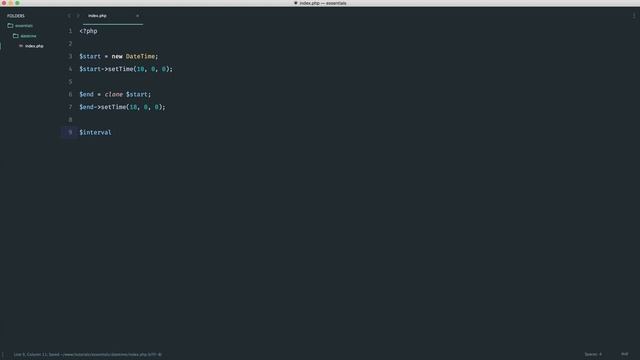
Task: Expand the essentials root folder
Action: (x=20, y=25)
